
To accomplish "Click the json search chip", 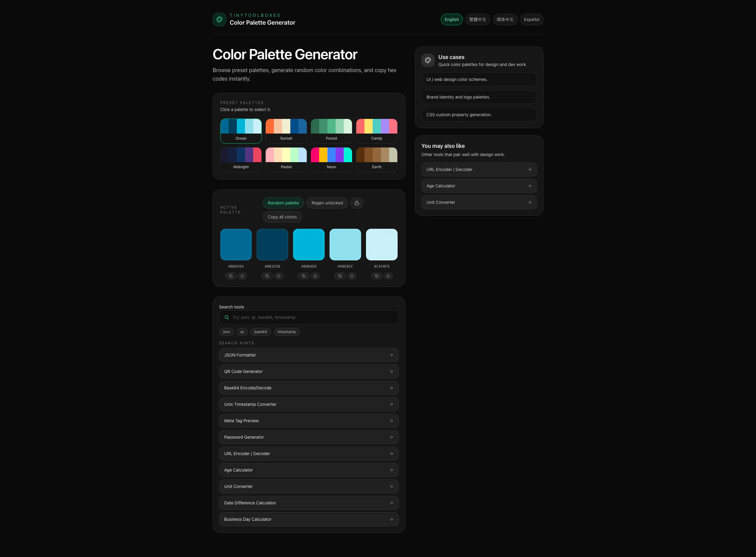I will point(226,332).
